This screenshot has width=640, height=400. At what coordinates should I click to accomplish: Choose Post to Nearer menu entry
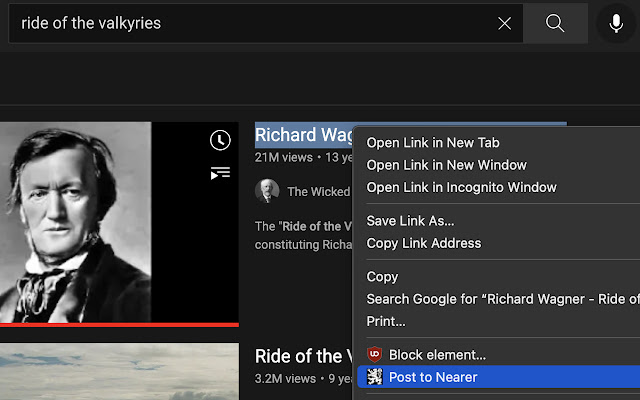coord(498,377)
